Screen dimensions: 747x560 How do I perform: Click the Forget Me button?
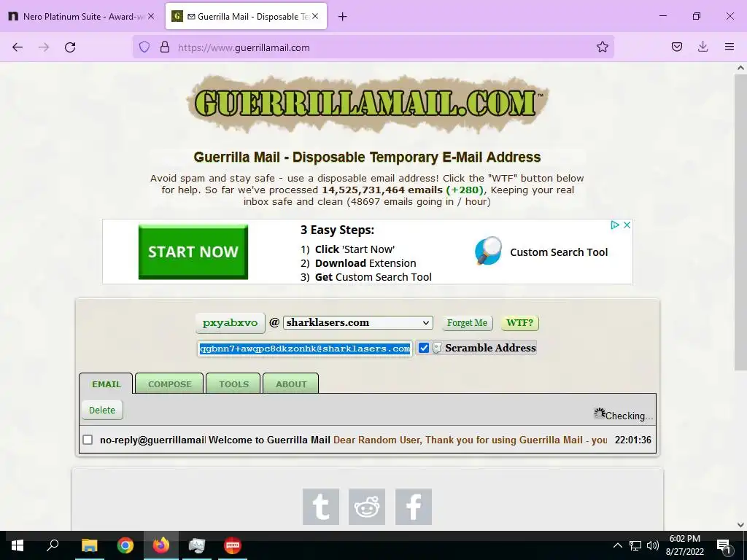[x=467, y=323]
